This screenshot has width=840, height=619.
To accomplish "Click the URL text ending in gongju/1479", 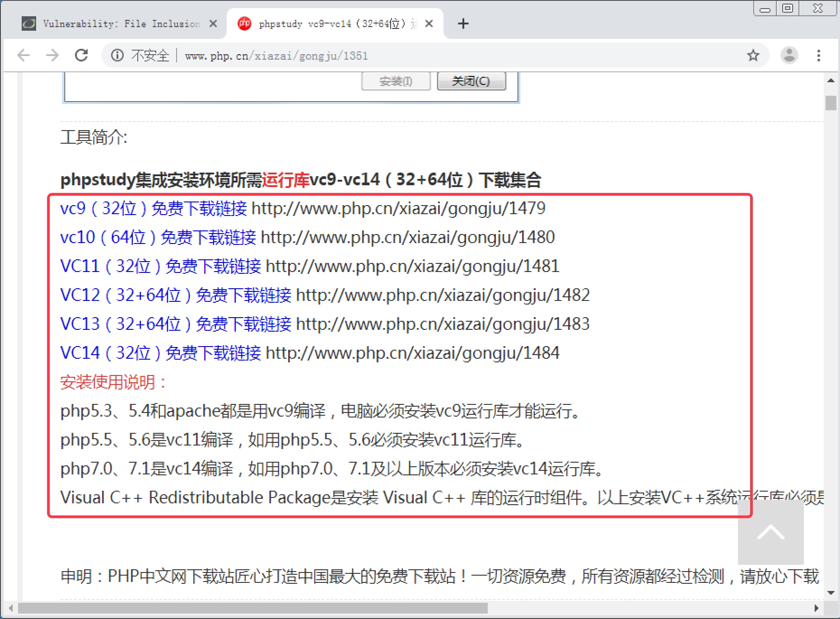I will (398, 208).
